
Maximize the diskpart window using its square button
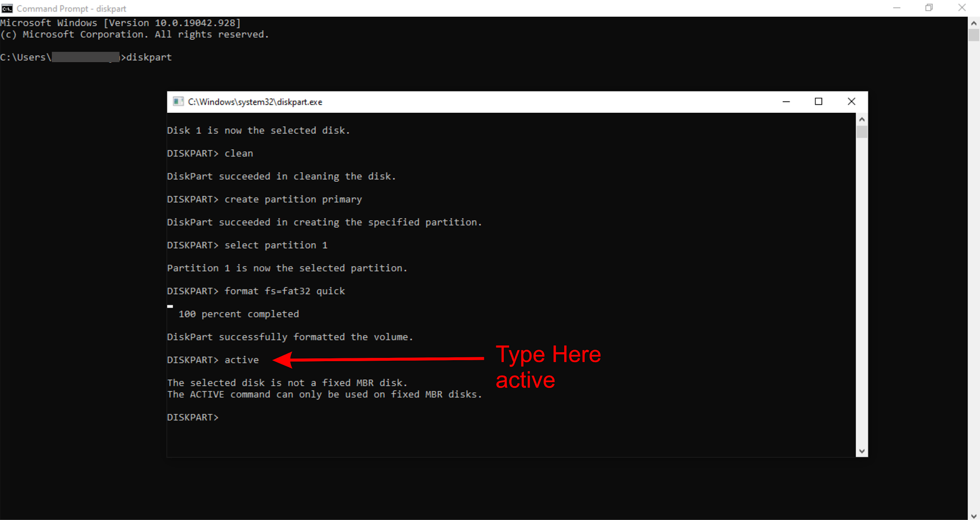coord(818,101)
